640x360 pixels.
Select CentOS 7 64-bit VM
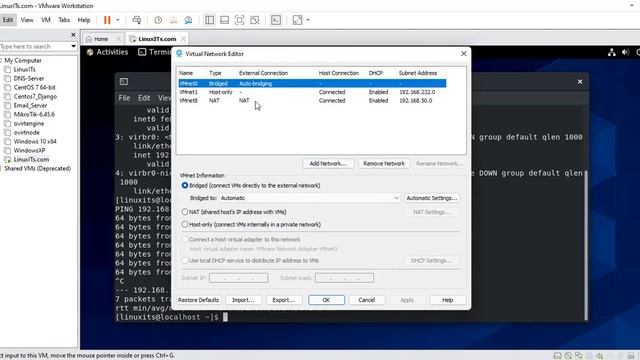34,87
